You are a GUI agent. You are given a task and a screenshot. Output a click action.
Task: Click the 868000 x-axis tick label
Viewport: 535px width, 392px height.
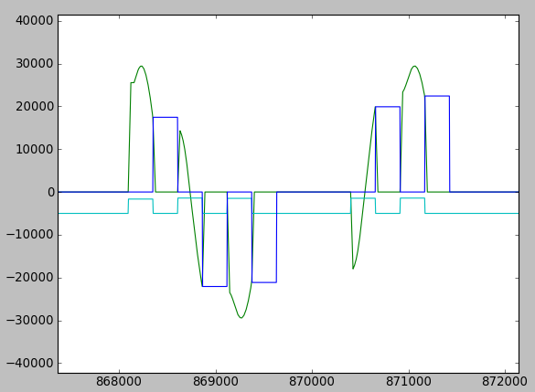[x=119, y=381]
